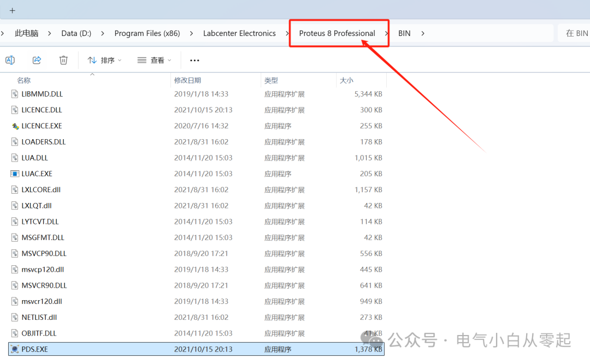Sort by 类型 column header
The height and width of the screenshot is (364, 590).
click(271, 80)
